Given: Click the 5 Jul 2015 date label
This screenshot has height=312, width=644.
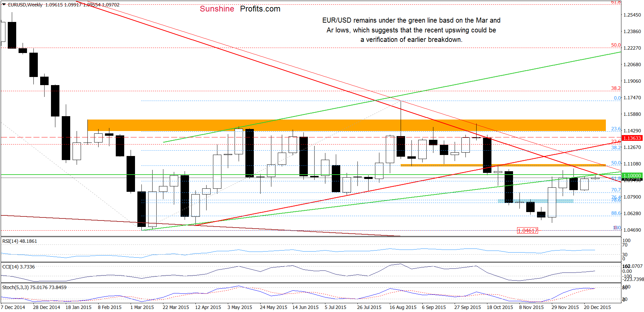Looking at the screenshot, I should point(336,307).
